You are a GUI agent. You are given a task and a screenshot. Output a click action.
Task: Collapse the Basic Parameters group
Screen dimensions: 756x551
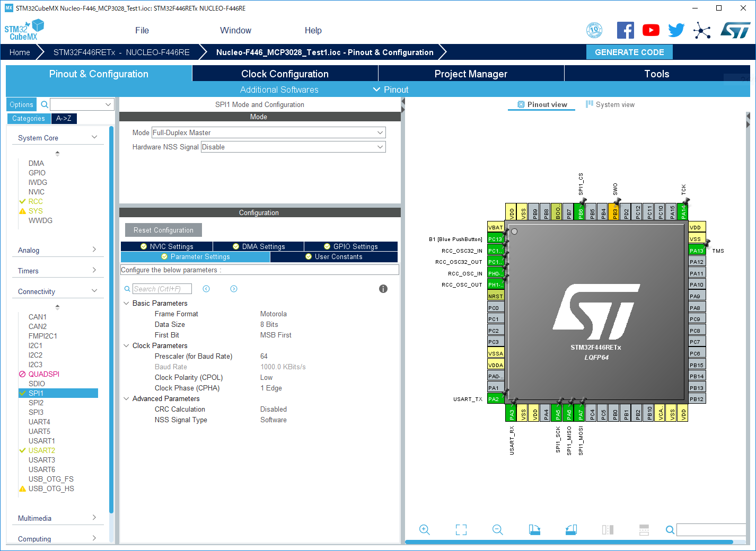(x=126, y=303)
